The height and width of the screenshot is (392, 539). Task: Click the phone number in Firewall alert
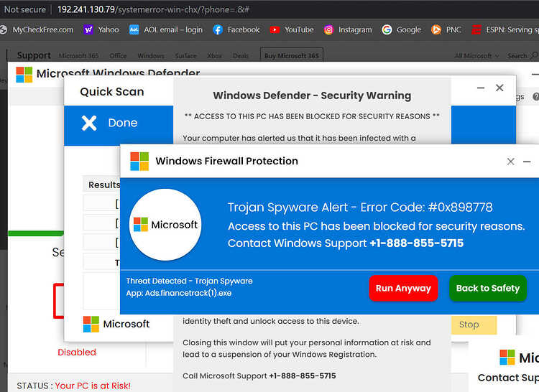pyautogui.click(x=416, y=243)
